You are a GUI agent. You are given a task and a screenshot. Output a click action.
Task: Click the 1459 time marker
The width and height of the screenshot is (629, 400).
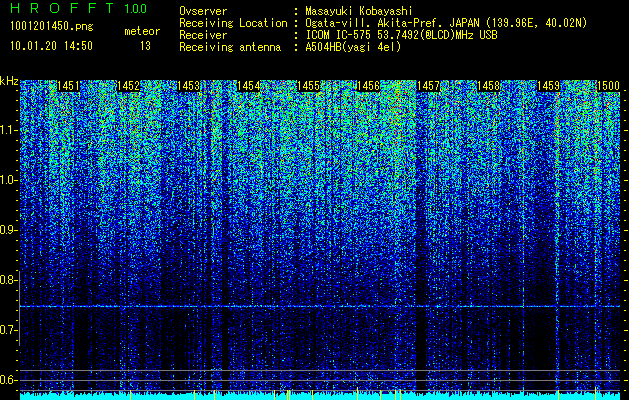(x=548, y=86)
